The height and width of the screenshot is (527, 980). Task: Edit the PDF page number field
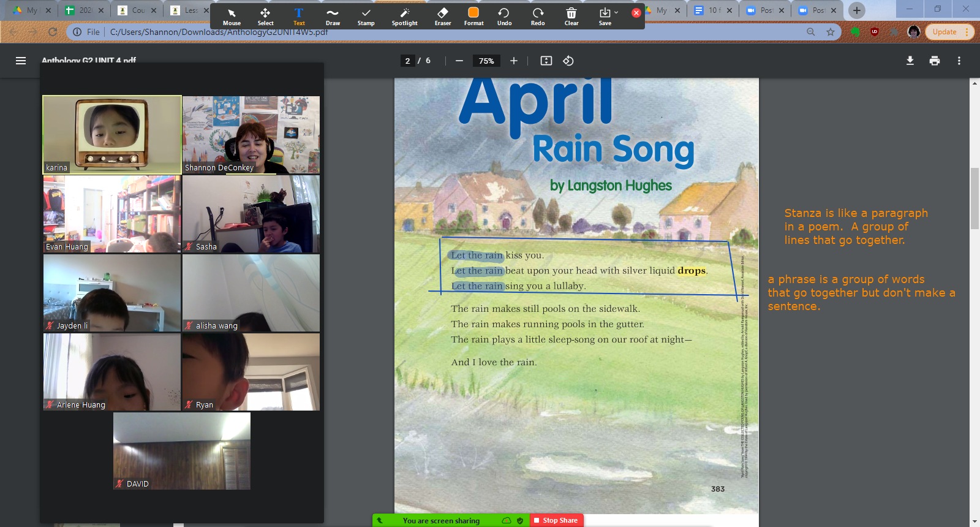407,61
